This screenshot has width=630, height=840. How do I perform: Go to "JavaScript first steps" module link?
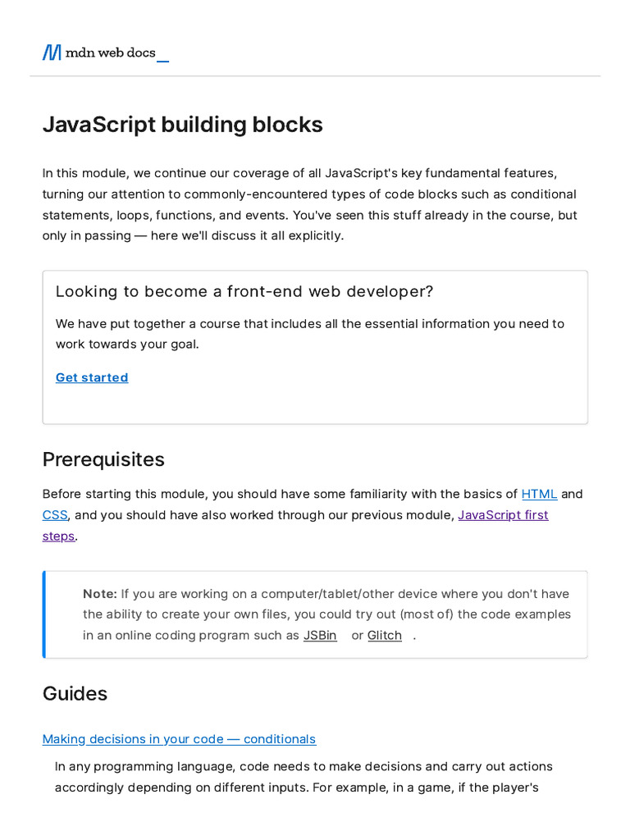click(502, 515)
